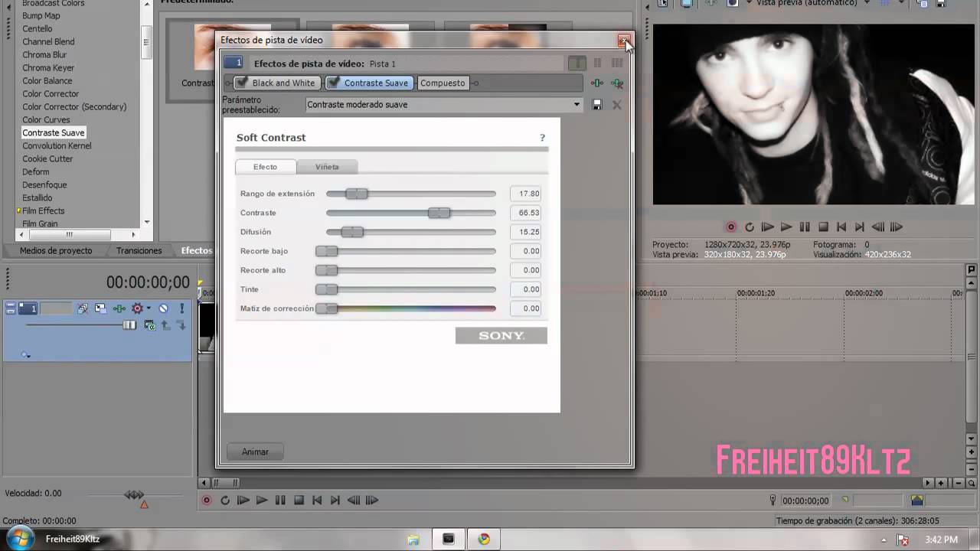Click Play from start in preview window
Viewport: 980px width, 551px height.
pyautogui.click(x=768, y=227)
